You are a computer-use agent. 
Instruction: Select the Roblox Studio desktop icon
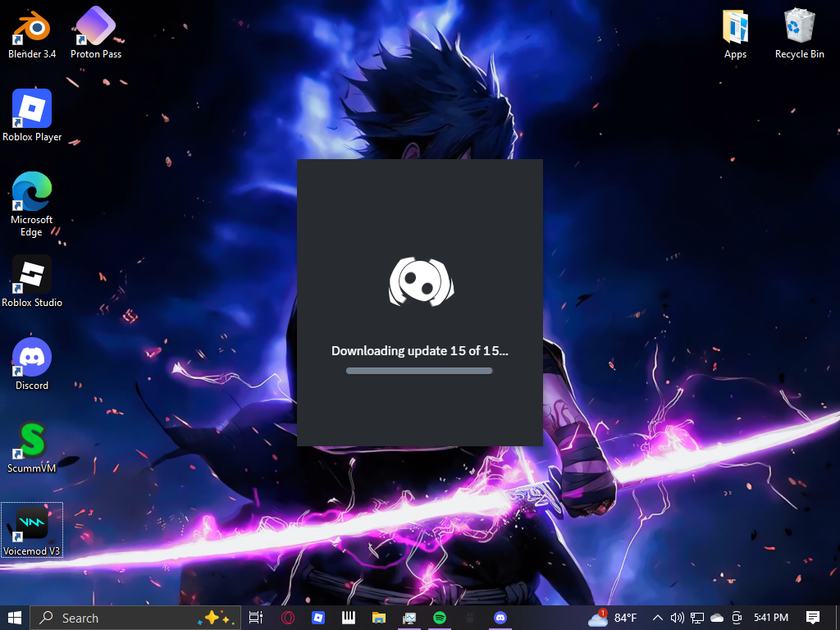[32, 282]
